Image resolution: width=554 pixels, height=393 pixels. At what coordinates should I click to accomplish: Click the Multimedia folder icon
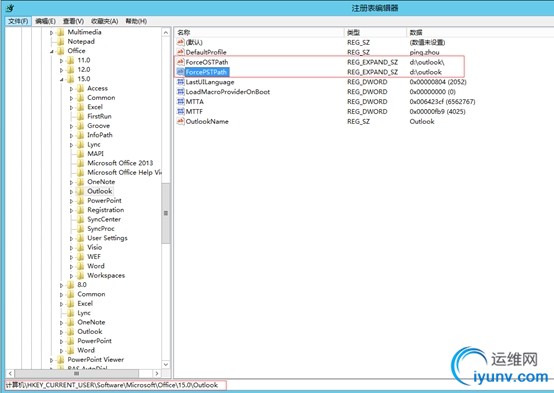61,32
